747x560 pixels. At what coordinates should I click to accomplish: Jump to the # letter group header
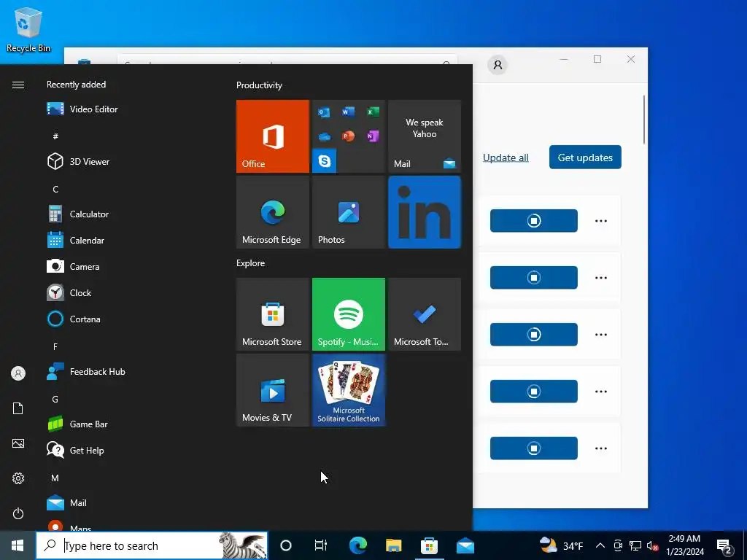pos(55,136)
